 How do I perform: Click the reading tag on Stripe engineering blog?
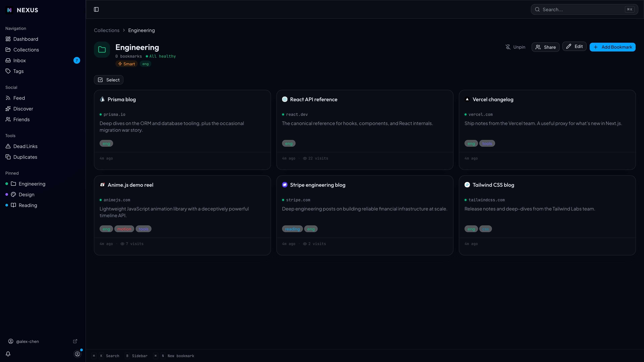(x=292, y=229)
